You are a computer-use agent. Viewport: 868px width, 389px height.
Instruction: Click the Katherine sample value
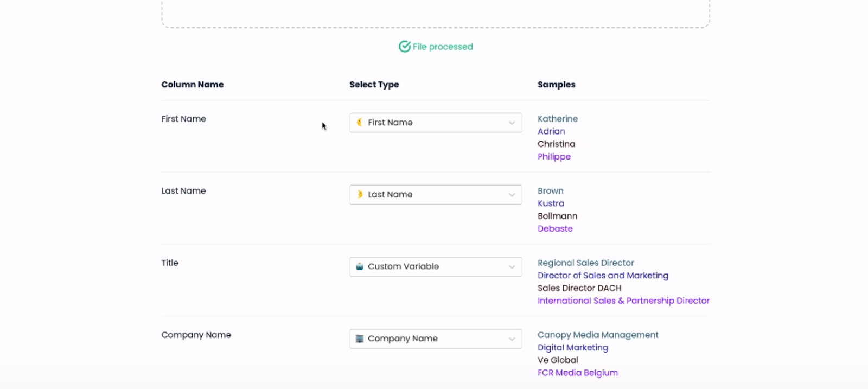pos(557,119)
